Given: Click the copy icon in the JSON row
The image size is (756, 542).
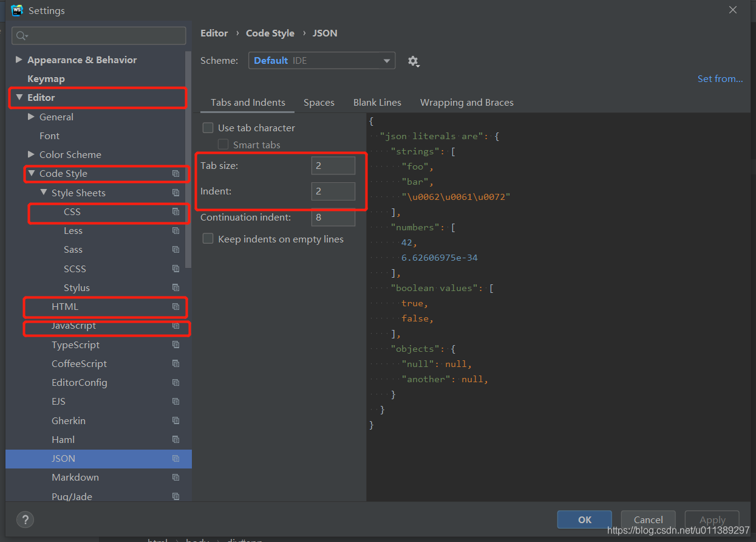Looking at the screenshot, I should [175, 459].
